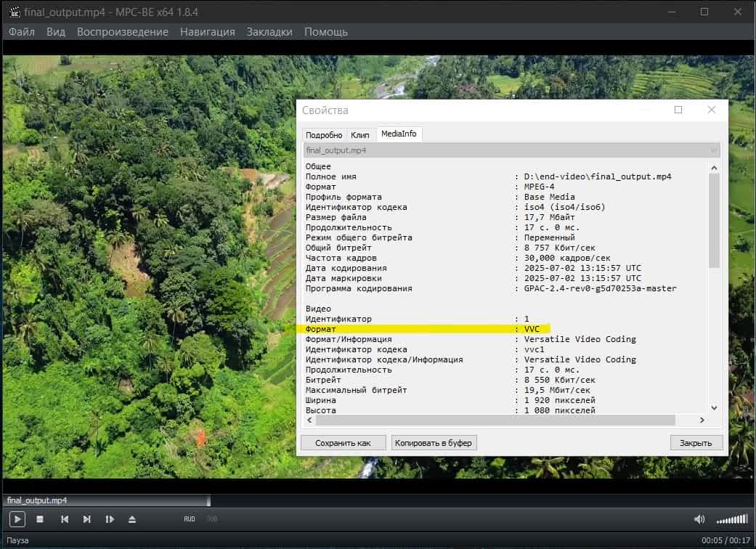Viewport: 756px width, 549px height.
Task: Open the Закладки menu
Action: pos(269,32)
